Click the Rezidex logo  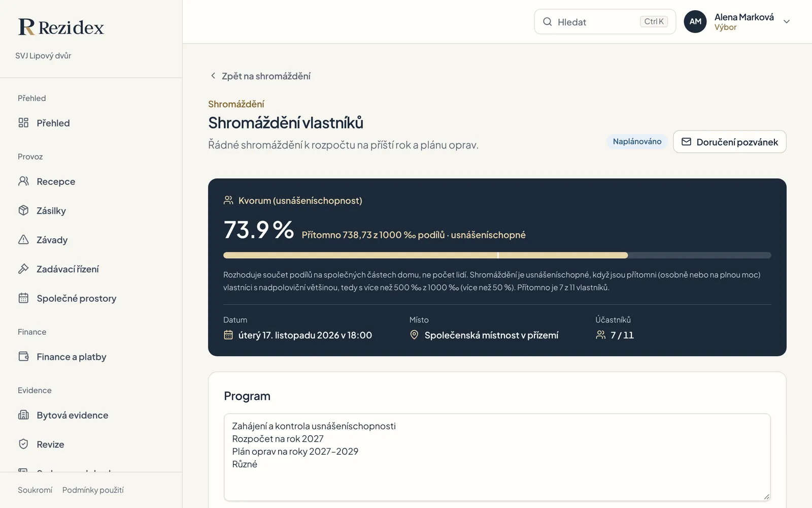[x=61, y=27]
